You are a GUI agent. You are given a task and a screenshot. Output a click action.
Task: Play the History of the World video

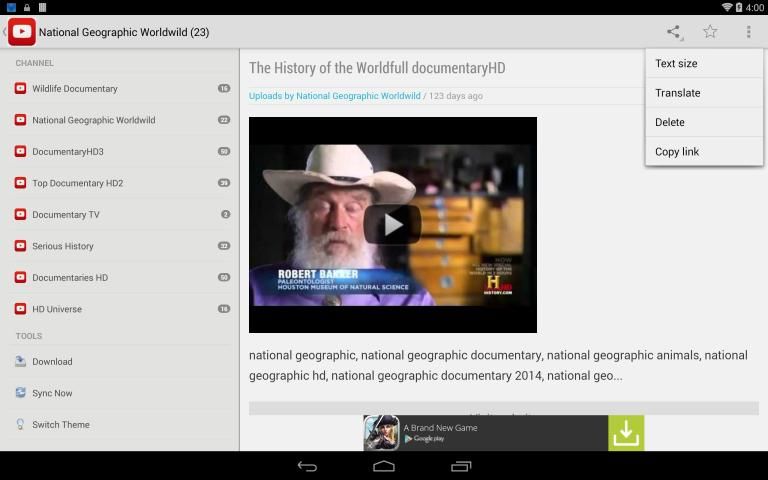tap(392, 224)
